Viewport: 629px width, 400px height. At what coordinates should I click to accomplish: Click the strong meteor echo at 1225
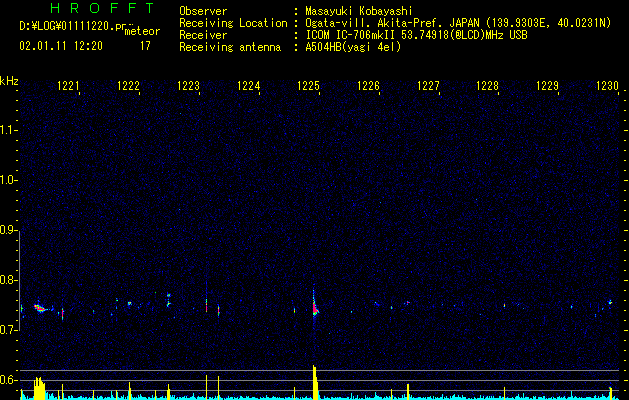tap(315, 308)
